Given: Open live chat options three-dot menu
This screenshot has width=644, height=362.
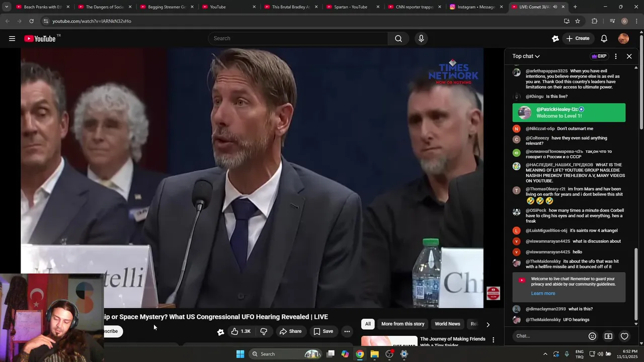Looking at the screenshot, I should pyautogui.click(x=616, y=56).
